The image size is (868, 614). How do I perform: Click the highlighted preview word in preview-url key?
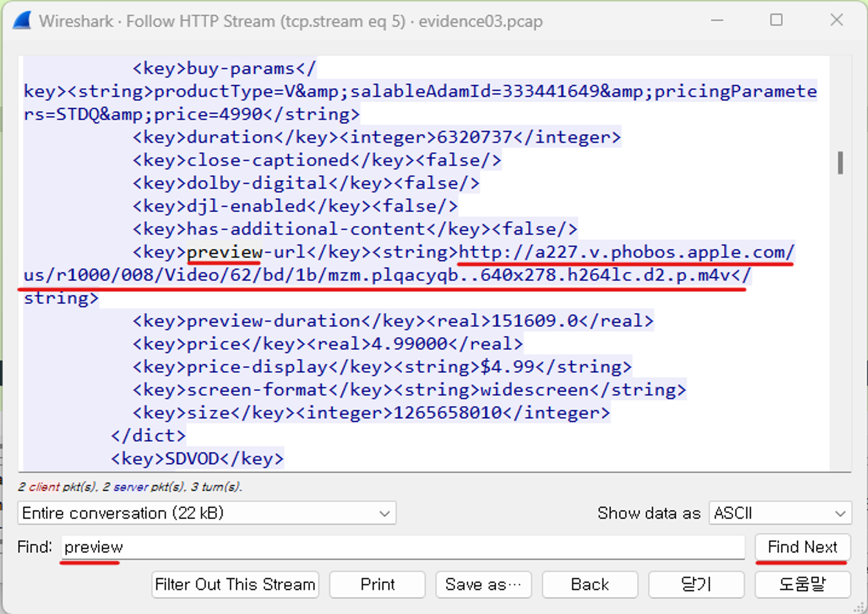224,252
